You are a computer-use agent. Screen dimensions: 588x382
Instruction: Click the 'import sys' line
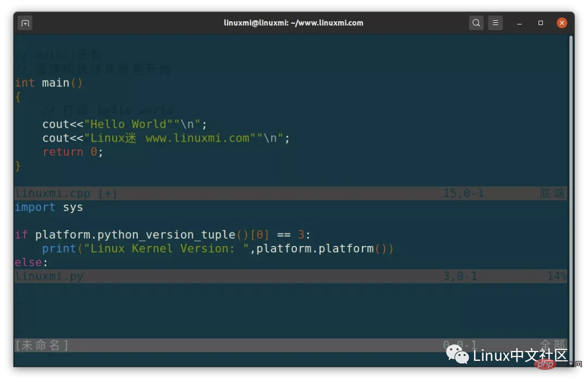point(49,207)
